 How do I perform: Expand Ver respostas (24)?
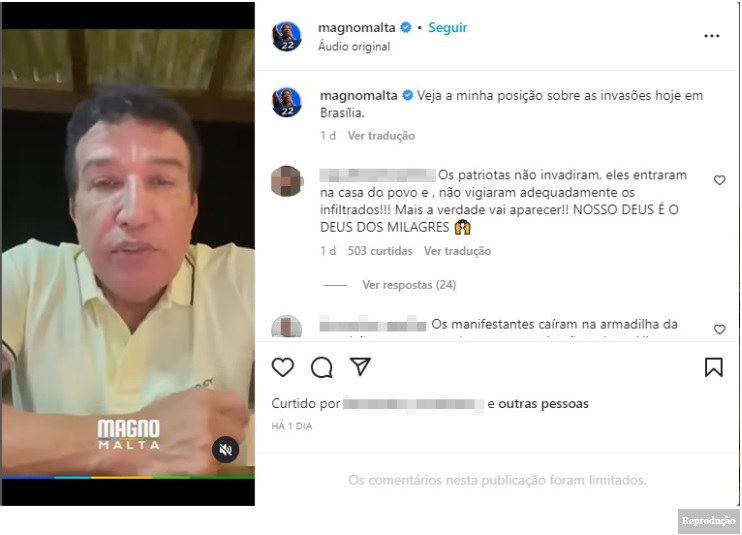tap(409, 285)
